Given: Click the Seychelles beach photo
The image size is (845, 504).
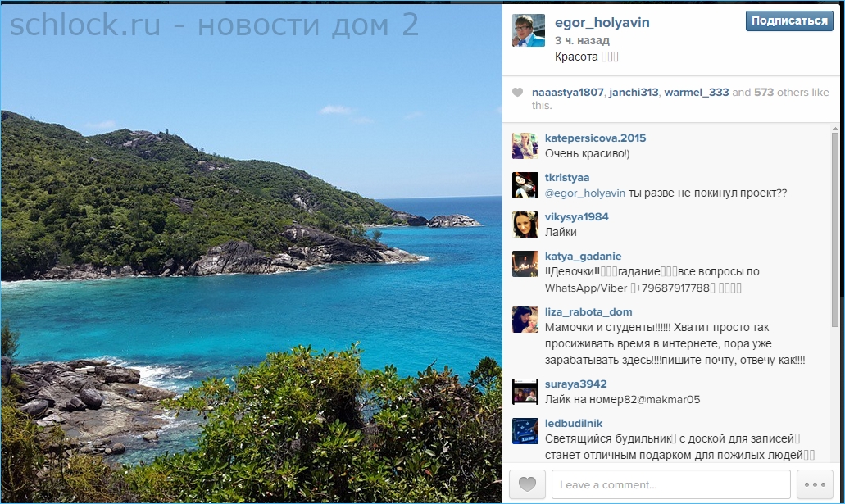Looking at the screenshot, I should (x=251, y=253).
